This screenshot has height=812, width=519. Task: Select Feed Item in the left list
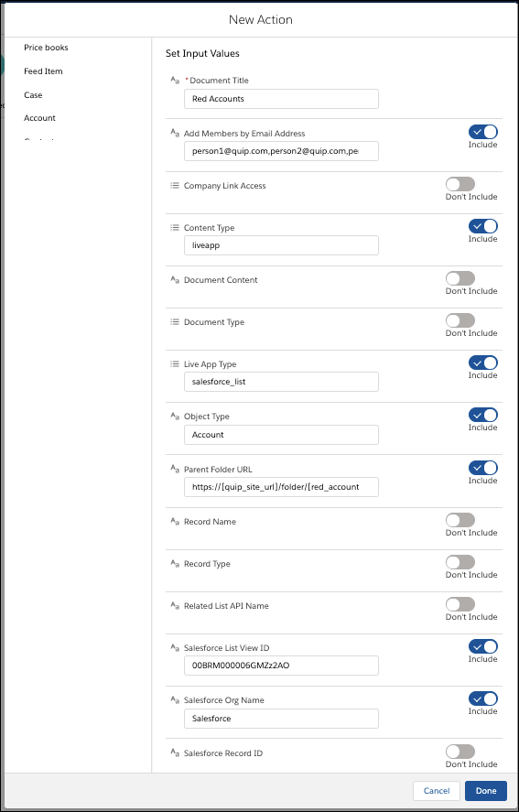pos(44,71)
